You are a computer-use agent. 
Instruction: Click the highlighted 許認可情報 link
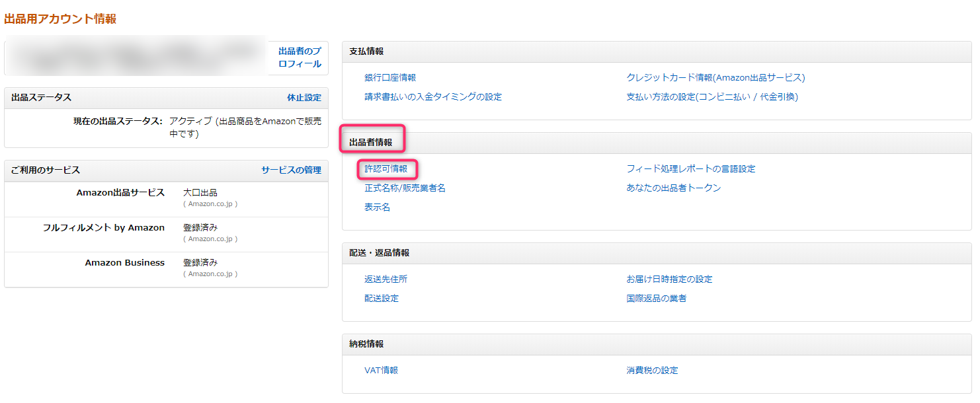click(x=386, y=169)
